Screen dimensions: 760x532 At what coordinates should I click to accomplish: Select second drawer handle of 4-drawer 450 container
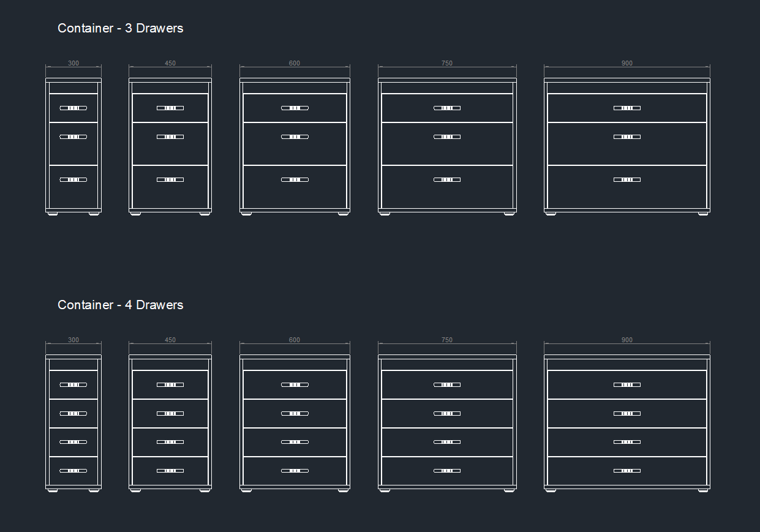tap(170, 414)
